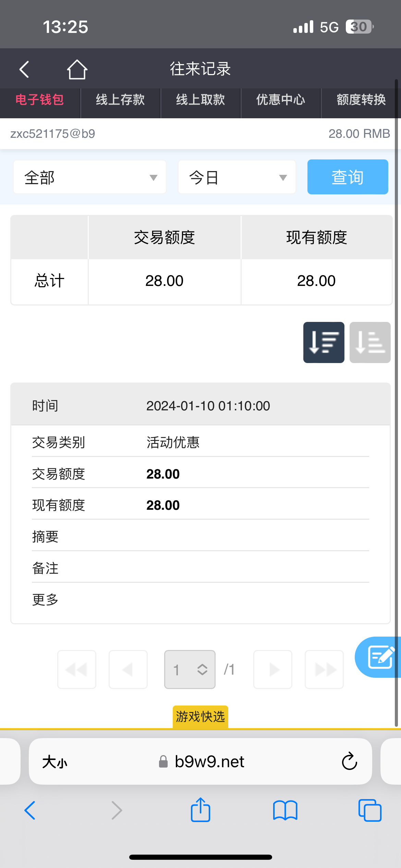Switch to the 额度转换 tab
The width and height of the screenshot is (401, 868).
[x=361, y=100]
